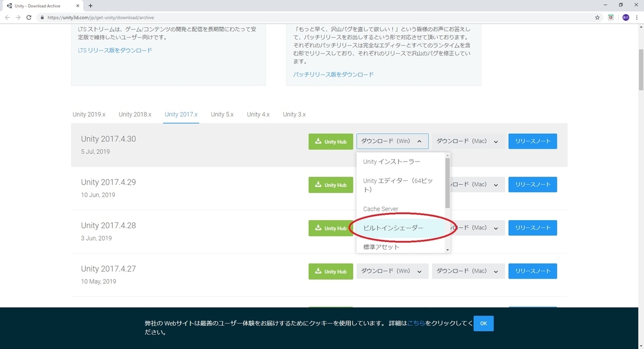Screen dimensions: 644x349
Task: Open release notes for Unity 2017.4.27
Action: tap(532, 271)
